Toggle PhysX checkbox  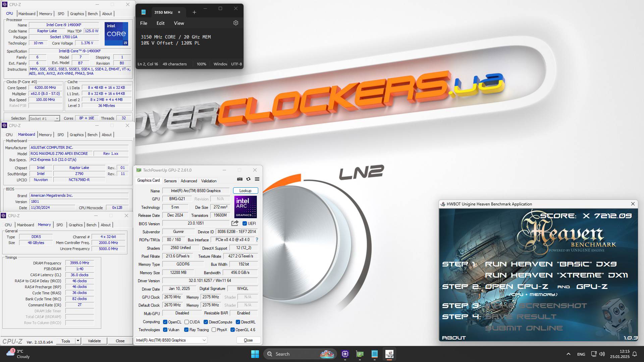(x=214, y=330)
